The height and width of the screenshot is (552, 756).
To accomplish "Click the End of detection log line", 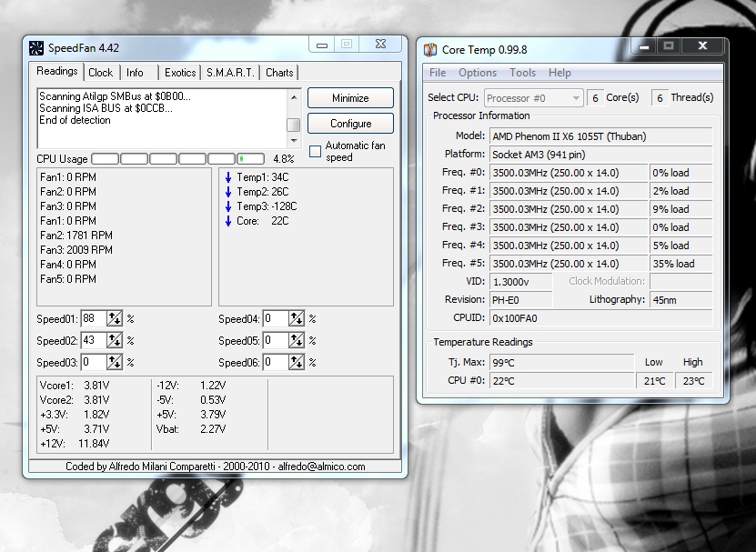I will [75, 120].
